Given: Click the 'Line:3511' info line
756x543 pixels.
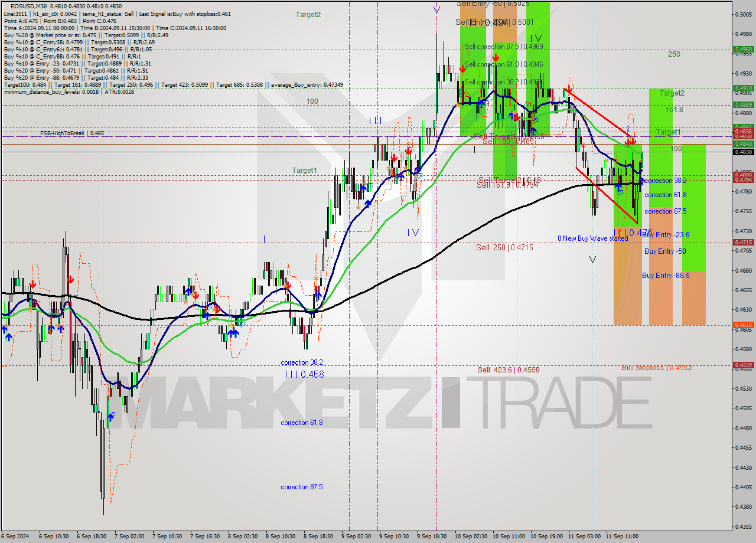Looking at the screenshot, I should [x=118, y=14].
